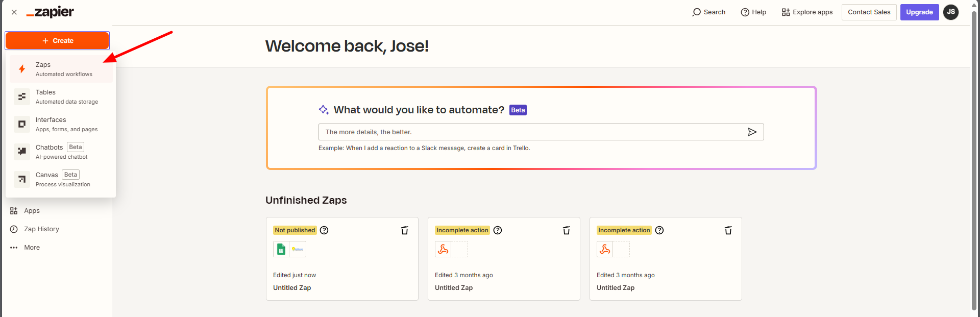The width and height of the screenshot is (980, 317).
Task: Click the empty action placeholder on middle Zap
Action: click(460, 249)
